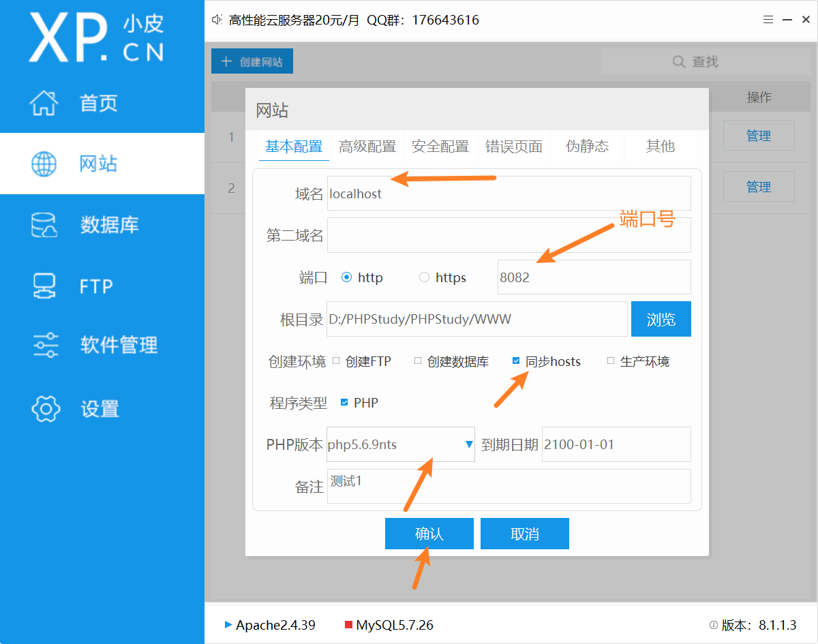Open FTP in the sidebar
Screen dimensions: 818x644
pyautogui.click(x=102, y=286)
